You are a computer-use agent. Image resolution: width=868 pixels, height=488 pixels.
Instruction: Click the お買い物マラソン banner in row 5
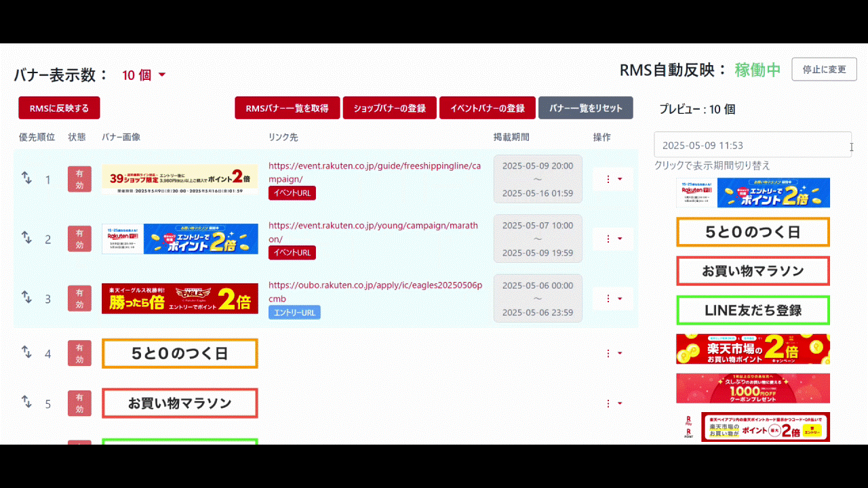(180, 403)
